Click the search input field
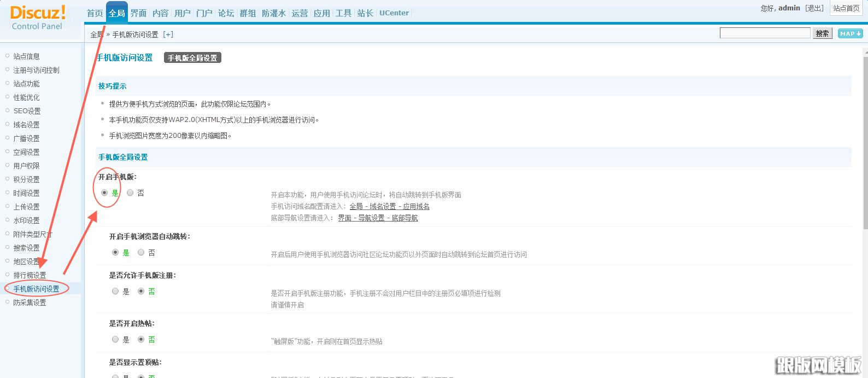The width and height of the screenshot is (868, 378). (765, 33)
